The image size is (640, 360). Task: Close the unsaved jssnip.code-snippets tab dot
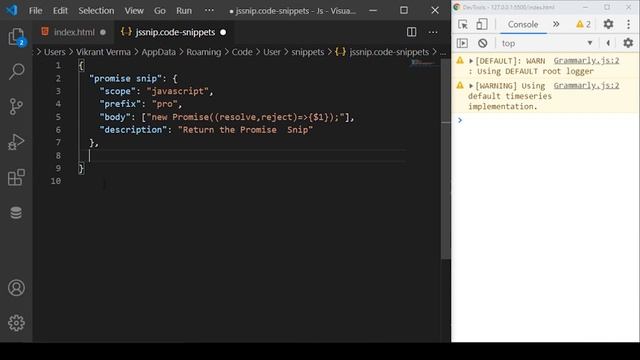(x=223, y=32)
